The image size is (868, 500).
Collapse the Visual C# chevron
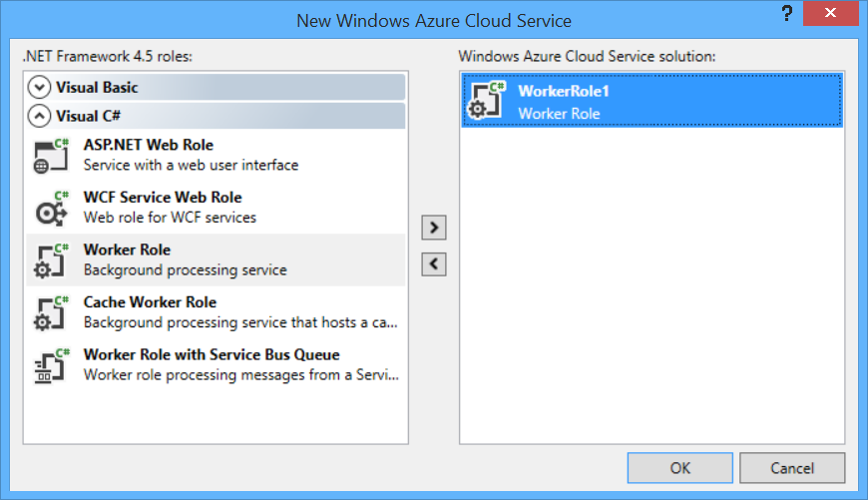click(40, 116)
